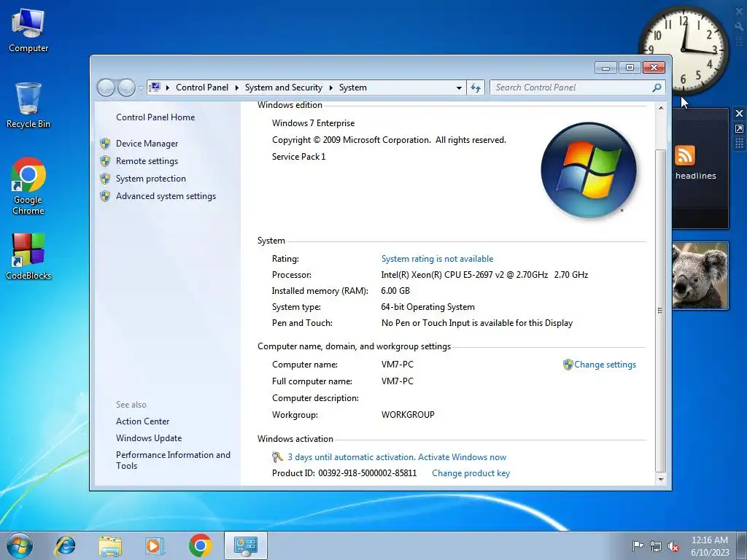Open Windows Update link

149,438
